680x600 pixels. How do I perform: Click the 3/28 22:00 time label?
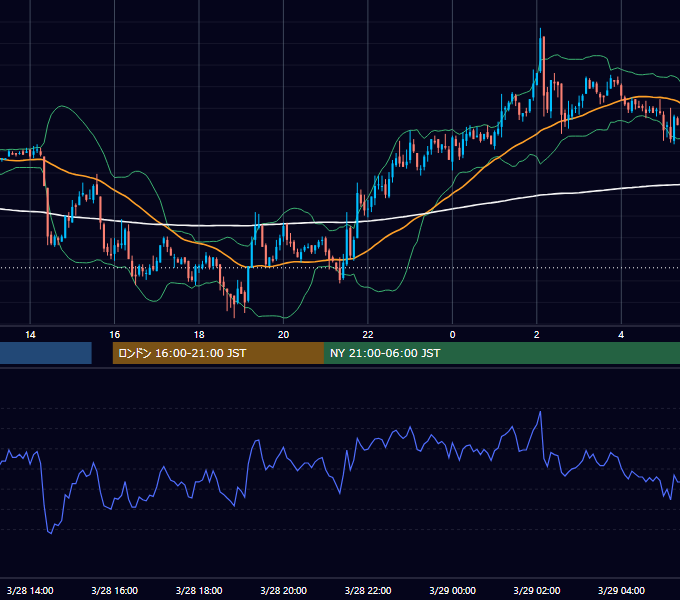coord(368,590)
